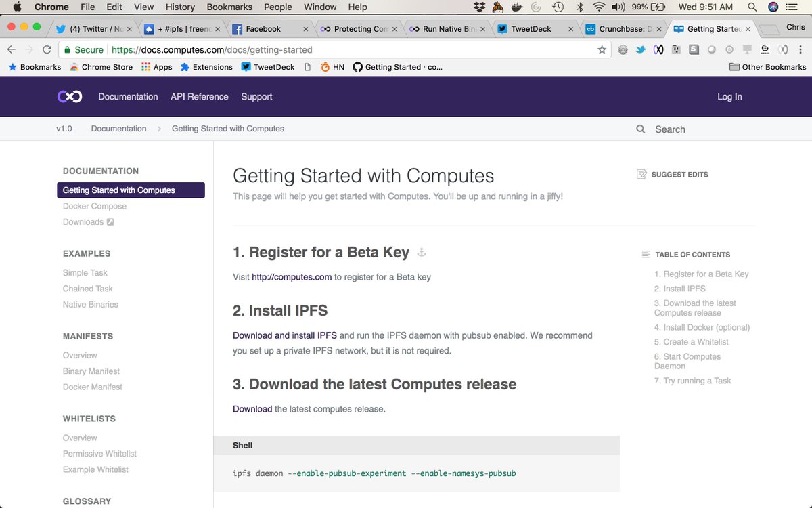
Task: Click the Time Machine clock icon
Action: 558,7
